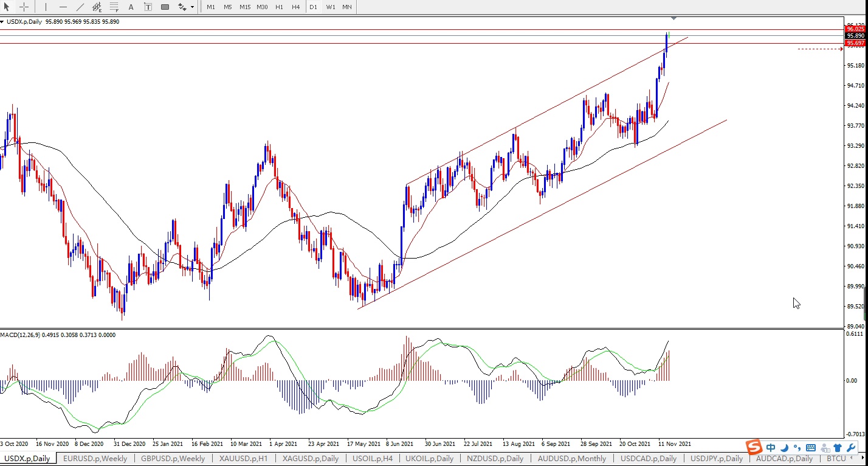Switch to USOIL.p,H4 chart tab
Screen dimensions: 868x466
pyautogui.click(x=373, y=458)
